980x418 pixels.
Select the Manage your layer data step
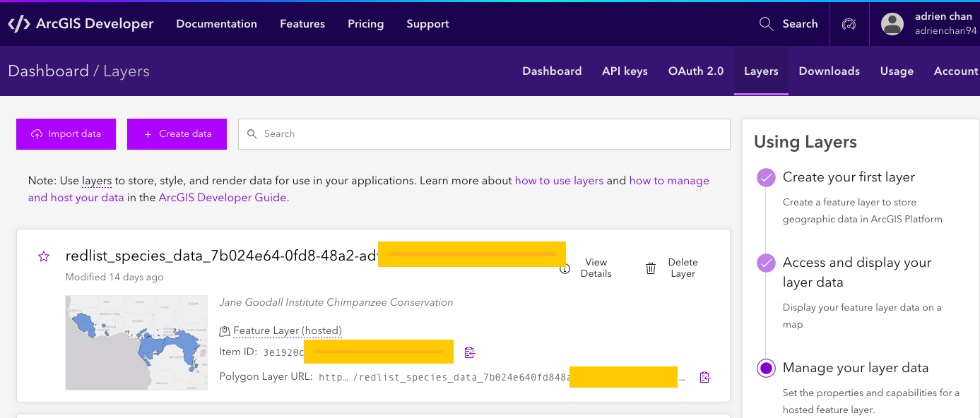pyautogui.click(x=766, y=368)
